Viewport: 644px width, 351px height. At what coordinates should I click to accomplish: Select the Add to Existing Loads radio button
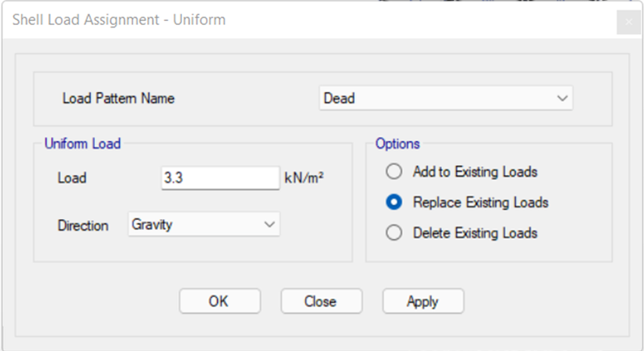tap(394, 171)
